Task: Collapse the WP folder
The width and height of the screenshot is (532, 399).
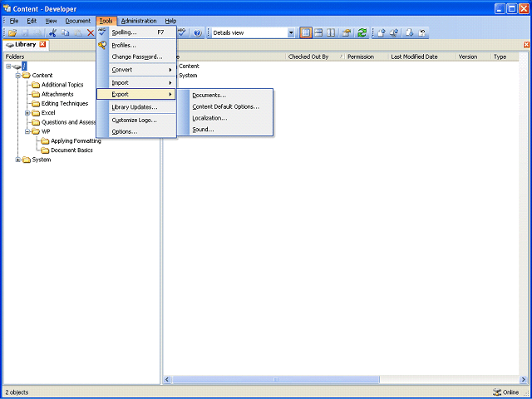Action: tap(27, 131)
